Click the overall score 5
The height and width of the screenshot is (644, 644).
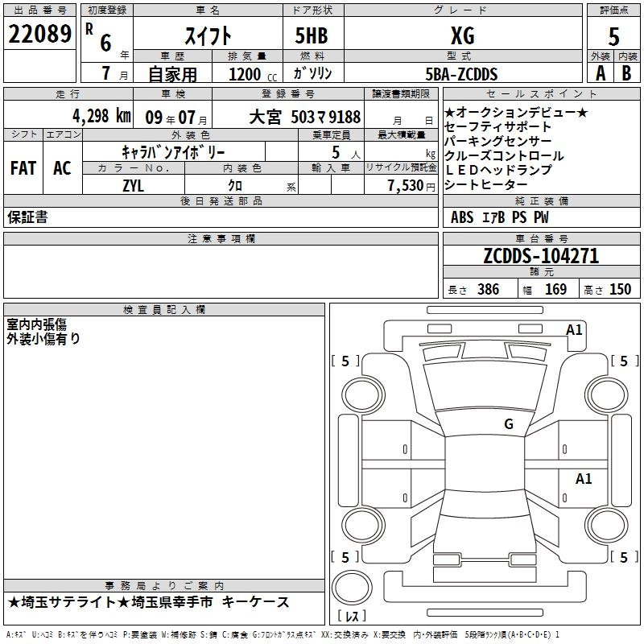click(x=613, y=36)
